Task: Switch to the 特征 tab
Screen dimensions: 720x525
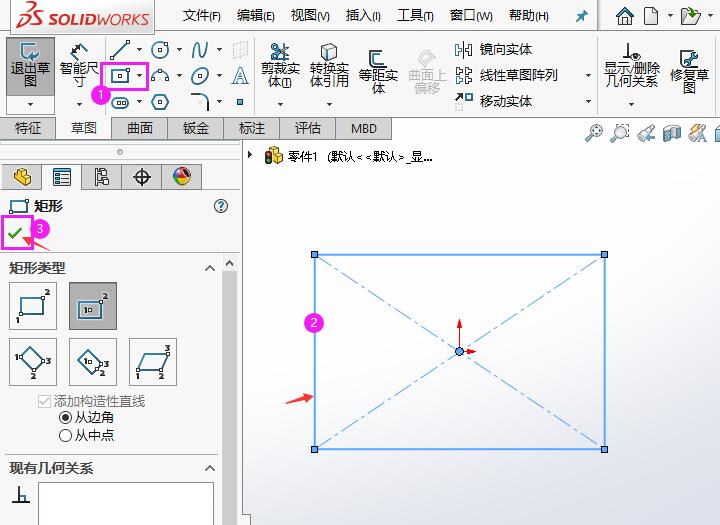Action: [28, 128]
